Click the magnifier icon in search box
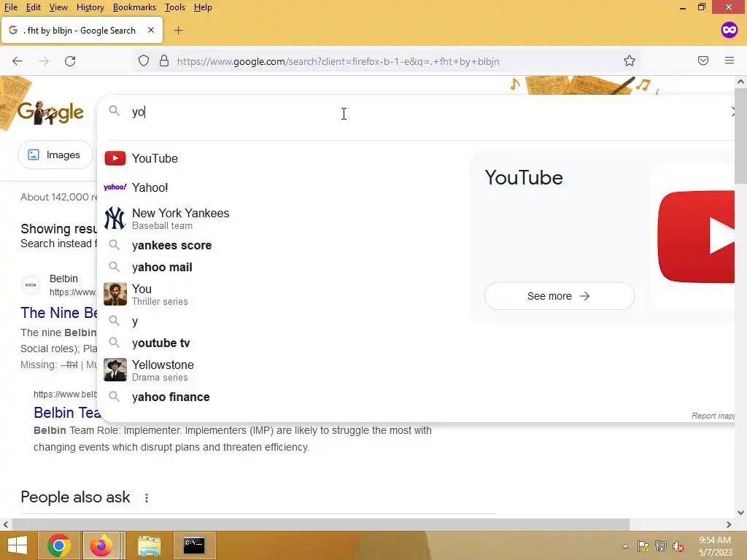Screen dimensions: 747x560 click(x=114, y=111)
